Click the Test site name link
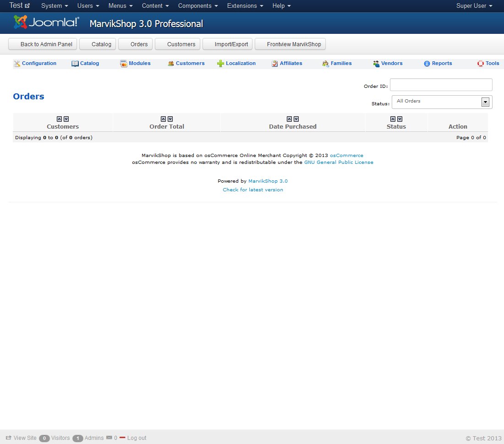 coord(16,5)
